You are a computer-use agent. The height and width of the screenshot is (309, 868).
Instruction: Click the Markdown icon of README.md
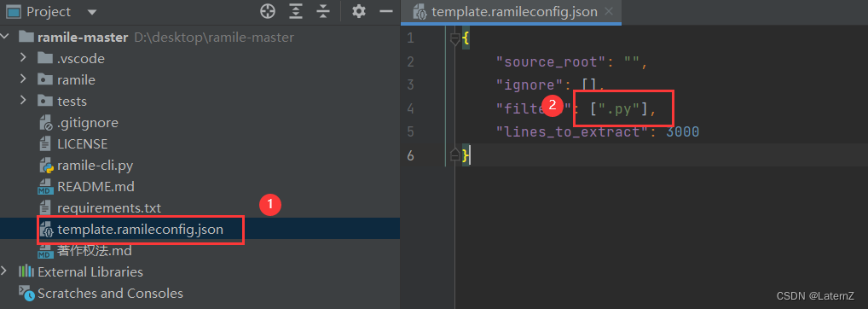(45, 187)
